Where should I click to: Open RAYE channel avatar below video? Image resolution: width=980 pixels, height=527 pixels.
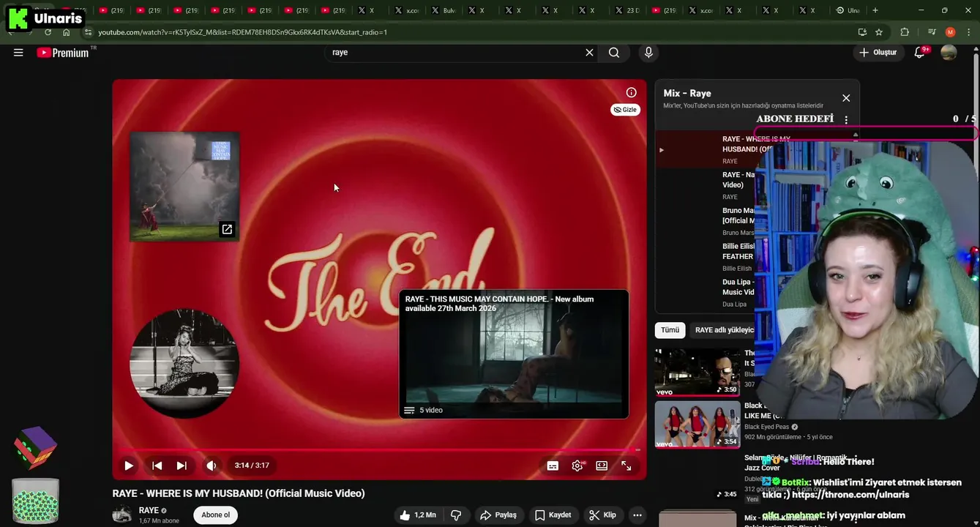pos(122,515)
